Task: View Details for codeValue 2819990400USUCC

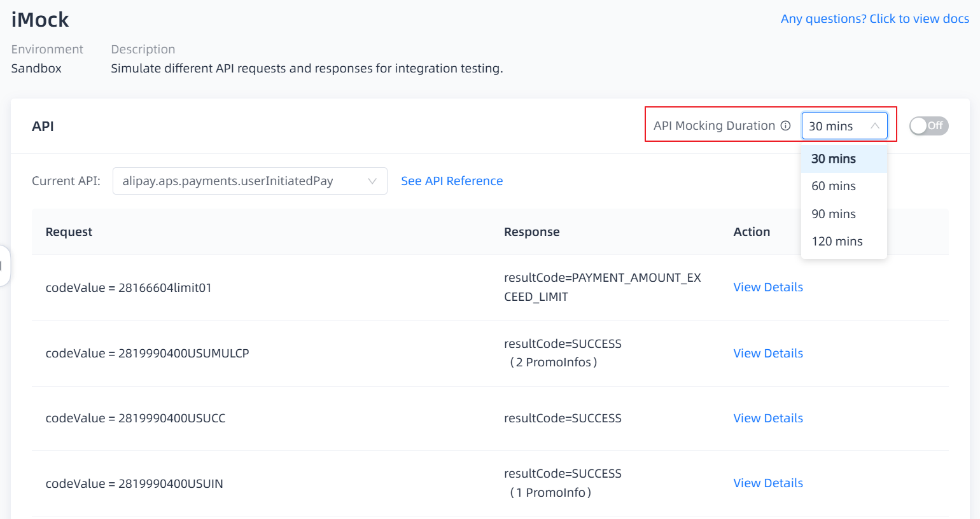Action: (x=768, y=419)
